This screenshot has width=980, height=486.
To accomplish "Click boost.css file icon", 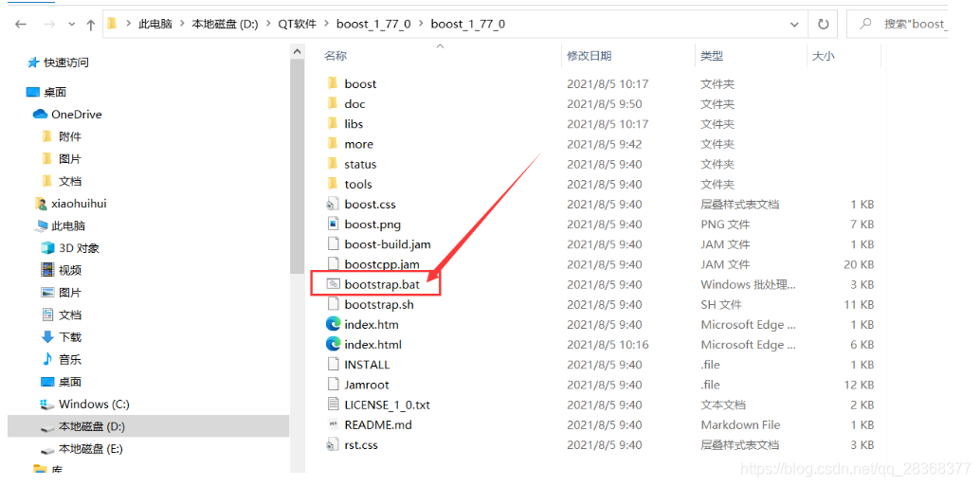I will tap(333, 204).
